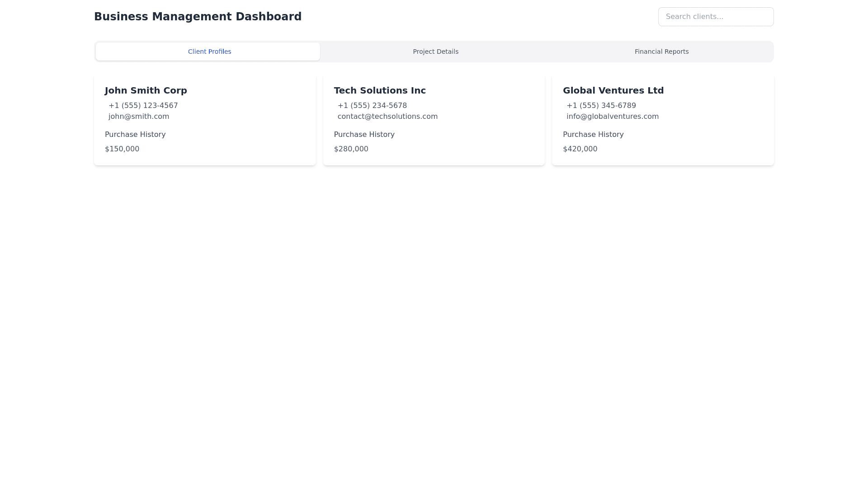Click phone number +1 (555) 345-6789
868x488 pixels.
(x=601, y=105)
